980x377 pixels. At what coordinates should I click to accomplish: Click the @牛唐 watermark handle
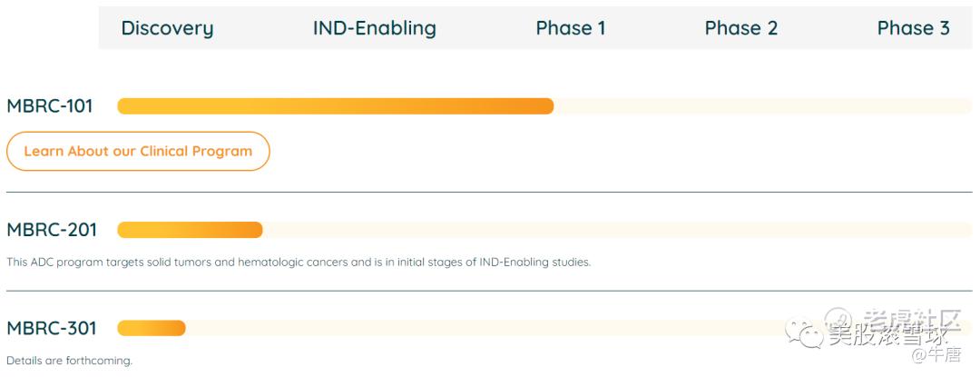(936, 354)
